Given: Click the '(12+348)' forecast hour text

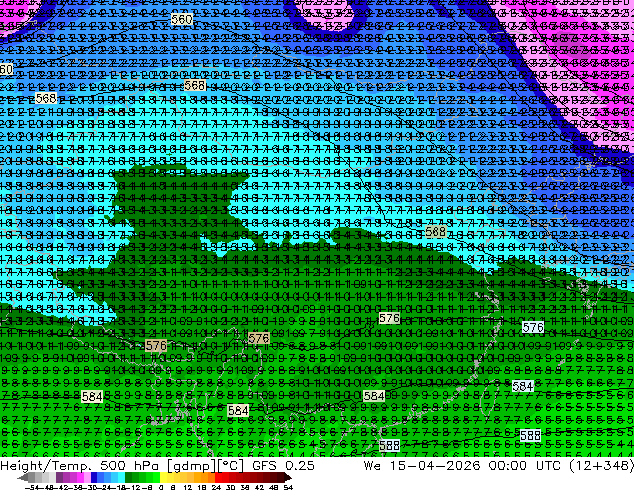Looking at the screenshot, I should (601, 465).
